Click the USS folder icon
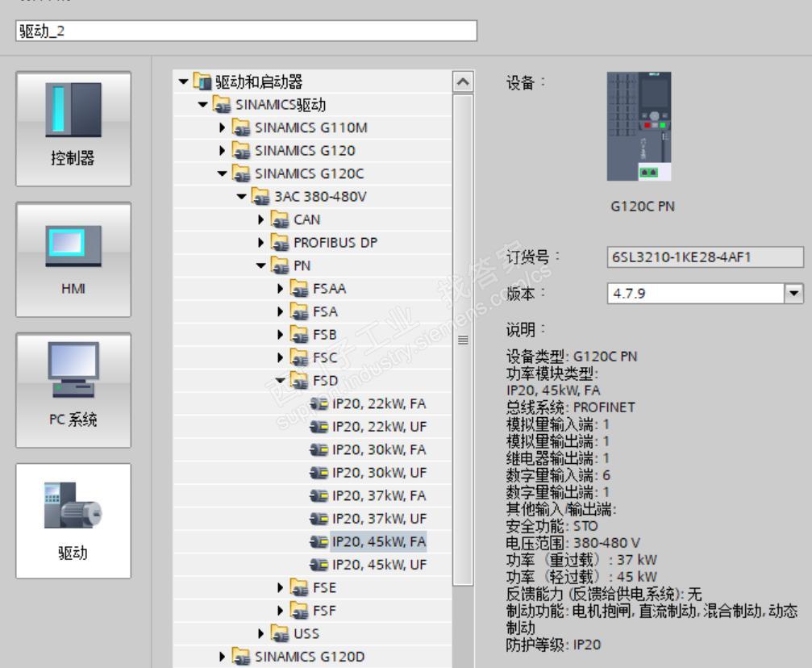Image resolution: width=812 pixels, height=668 pixels. coord(280,634)
